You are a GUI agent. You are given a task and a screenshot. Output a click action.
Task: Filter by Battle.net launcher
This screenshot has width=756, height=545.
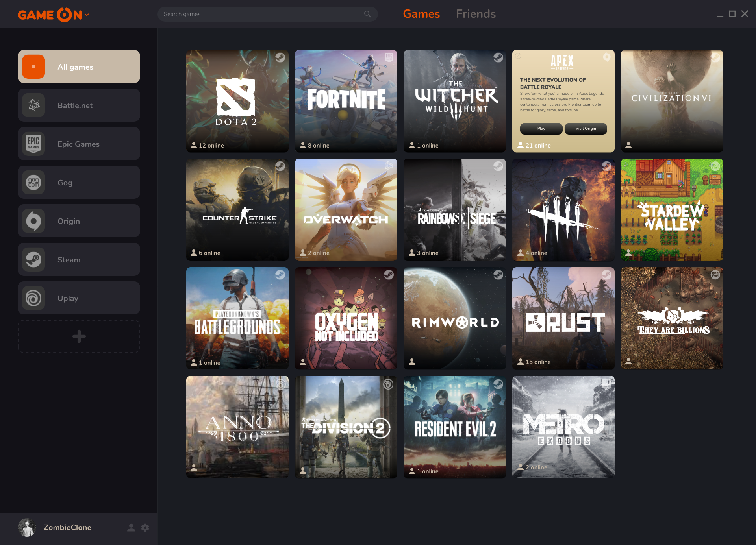pos(79,105)
